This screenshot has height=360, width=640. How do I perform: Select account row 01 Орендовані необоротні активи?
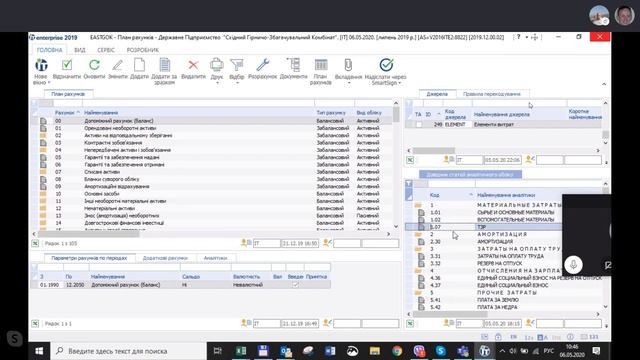[x=212, y=128]
